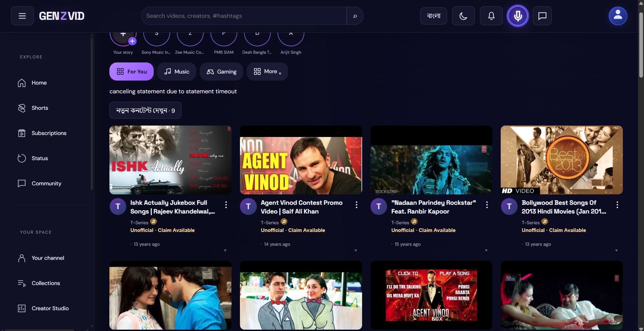Open options for Bollywood Best Songs 2013
The width and height of the screenshot is (644, 331).
coord(617,204)
